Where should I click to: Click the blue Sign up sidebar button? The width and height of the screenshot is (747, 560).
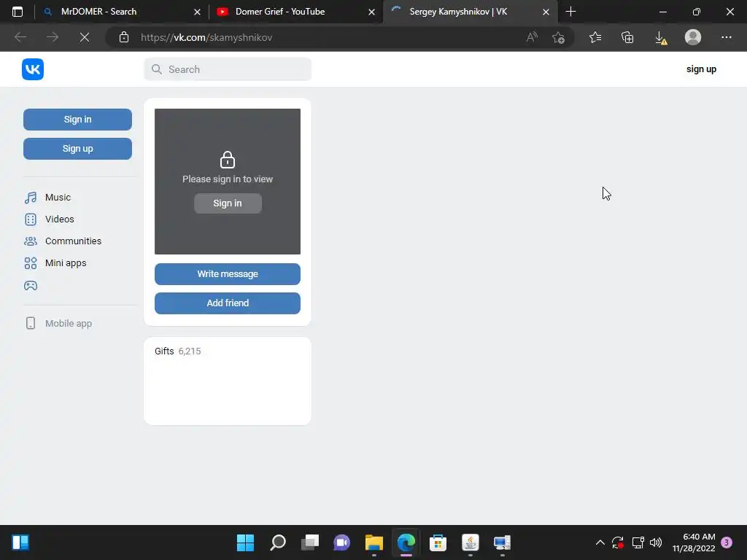(x=77, y=149)
